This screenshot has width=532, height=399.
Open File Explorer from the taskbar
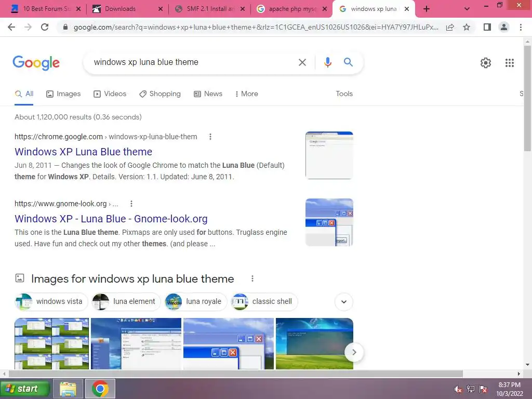pos(68,389)
